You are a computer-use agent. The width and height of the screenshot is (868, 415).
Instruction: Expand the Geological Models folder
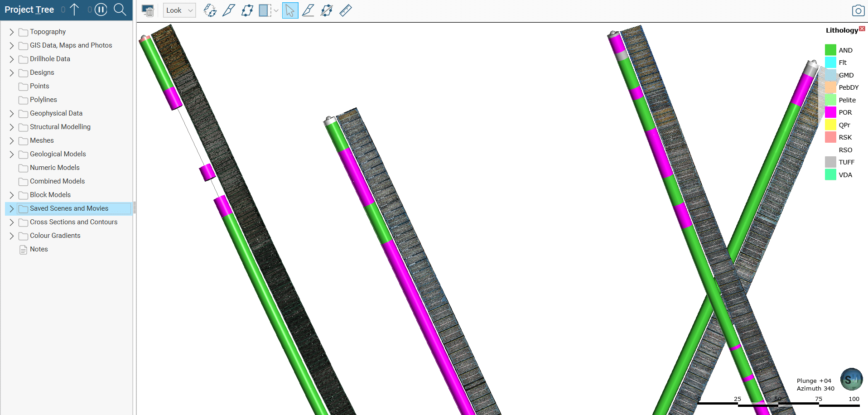12,154
